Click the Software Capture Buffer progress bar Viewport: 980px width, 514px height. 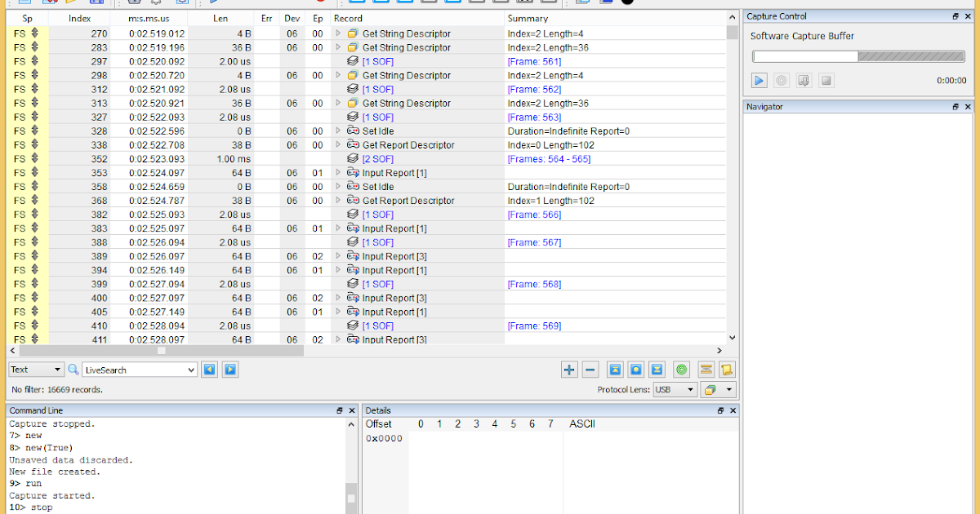857,56
